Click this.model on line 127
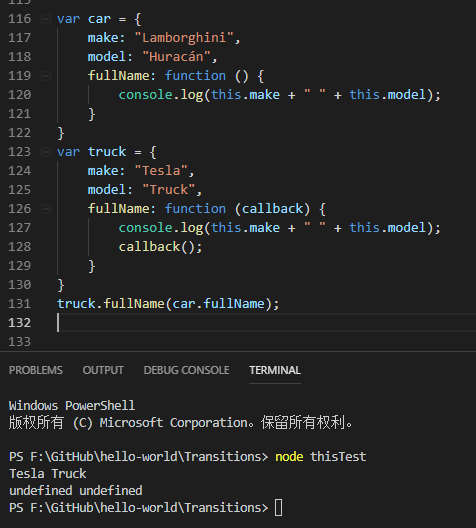 coord(388,228)
